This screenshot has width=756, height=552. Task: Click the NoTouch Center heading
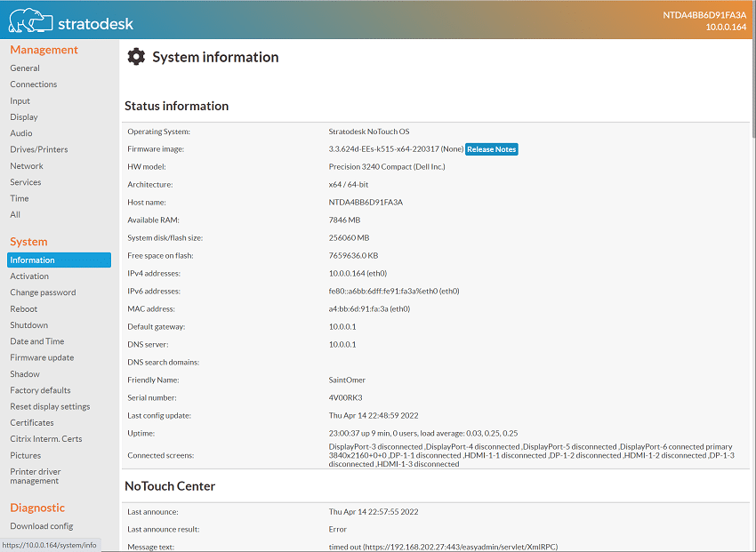170,486
